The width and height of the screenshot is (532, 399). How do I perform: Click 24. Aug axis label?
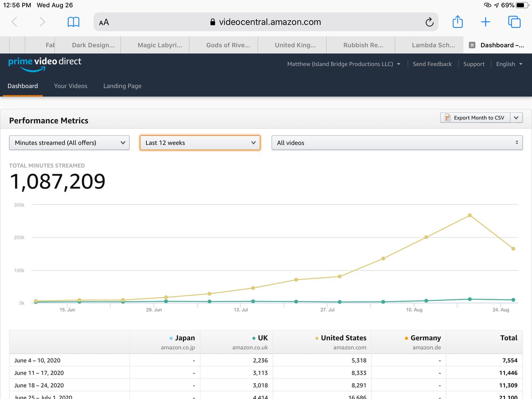point(501,310)
